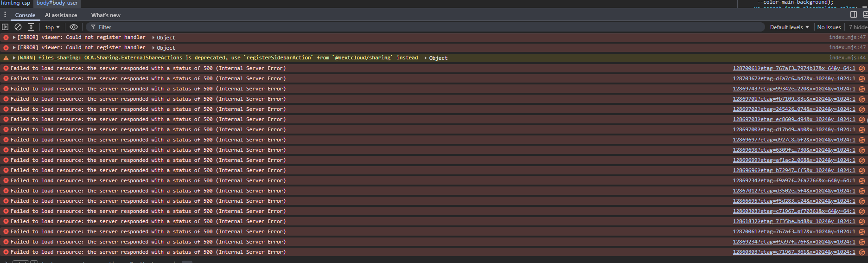Image resolution: width=868 pixels, height=263 pixels.
Task: Select body#body-user breadcrumb
Action: tap(57, 3)
